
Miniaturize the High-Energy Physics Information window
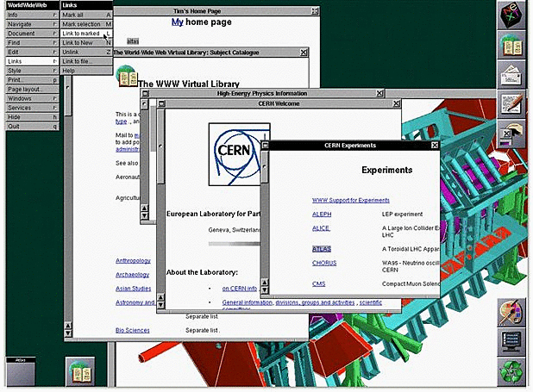tap(145, 93)
